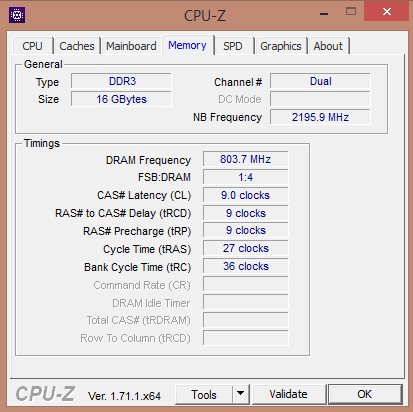Click the 2195.9 MHz NB Frequency value

pyautogui.click(x=320, y=117)
